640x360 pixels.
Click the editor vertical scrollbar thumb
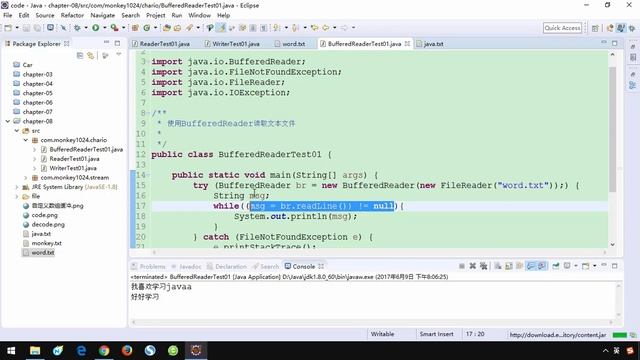point(612,129)
